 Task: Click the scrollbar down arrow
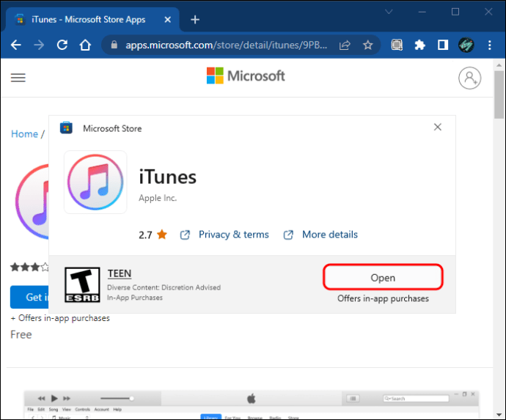click(499, 415)
